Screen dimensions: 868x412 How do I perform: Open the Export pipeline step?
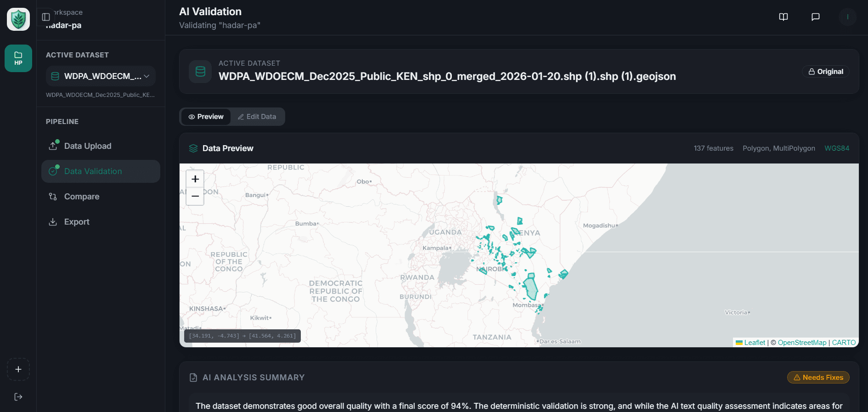click(x=101, y=222)
